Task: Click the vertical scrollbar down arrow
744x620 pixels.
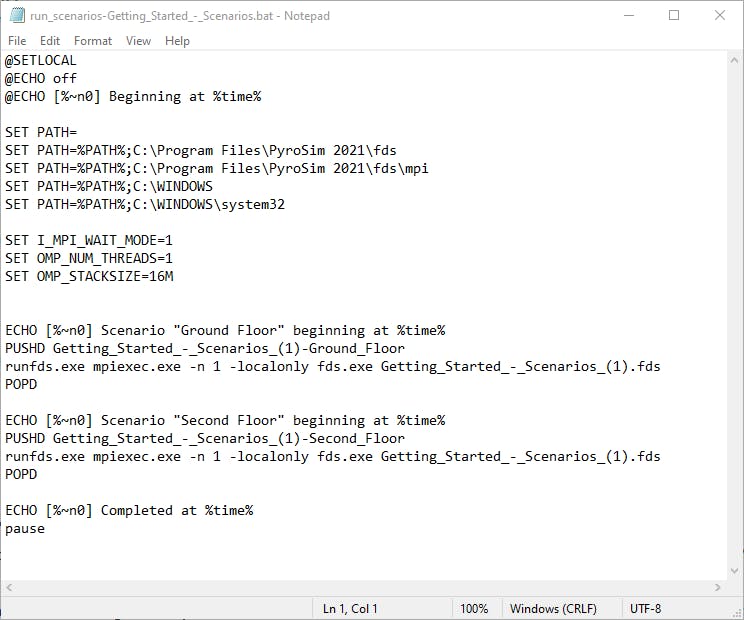Action: [734, 570]
